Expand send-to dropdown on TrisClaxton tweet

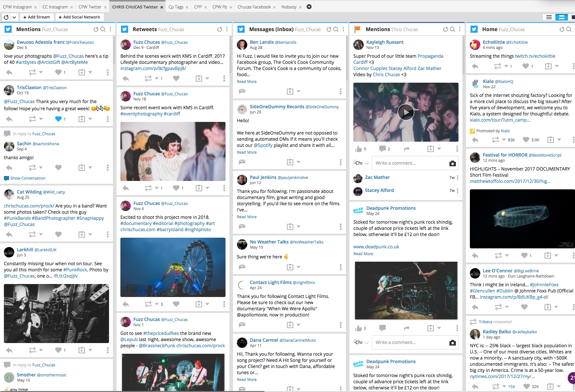[x=90, y=119]
